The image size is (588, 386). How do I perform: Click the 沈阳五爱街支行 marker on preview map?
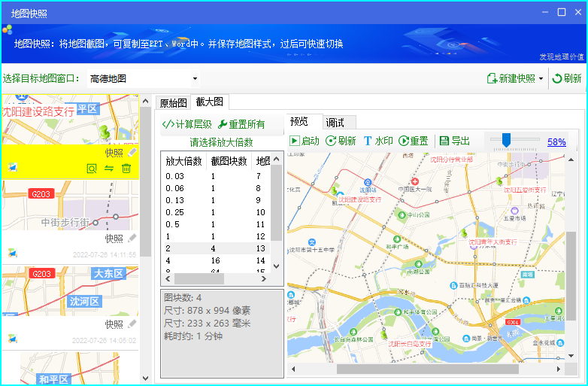499,181
